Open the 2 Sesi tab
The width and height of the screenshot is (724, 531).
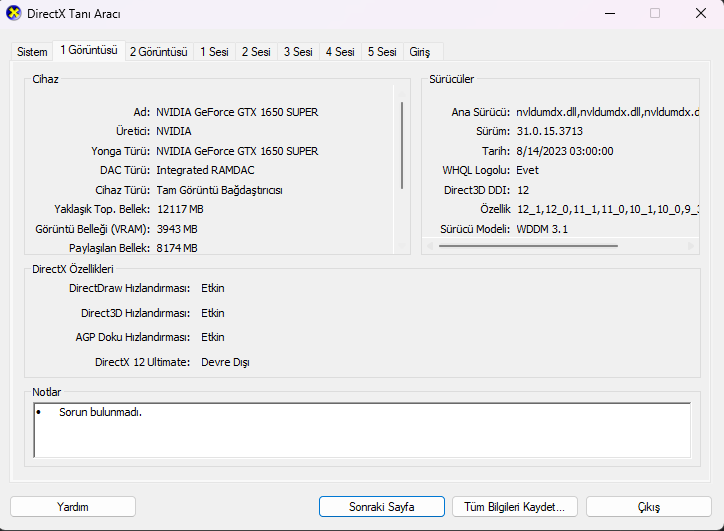[256, 52]
